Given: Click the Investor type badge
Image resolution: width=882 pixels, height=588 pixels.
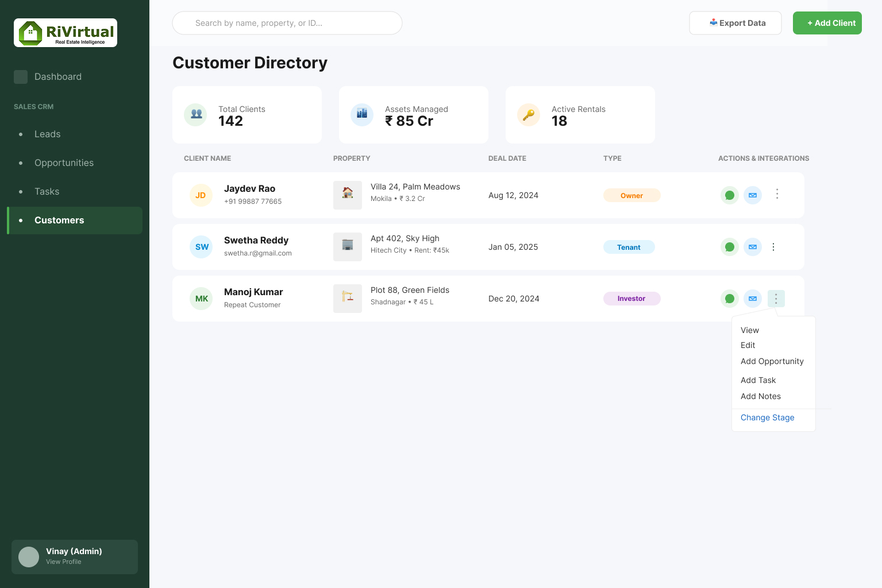Looking at the screenshot, I should (x=632, y=299).
